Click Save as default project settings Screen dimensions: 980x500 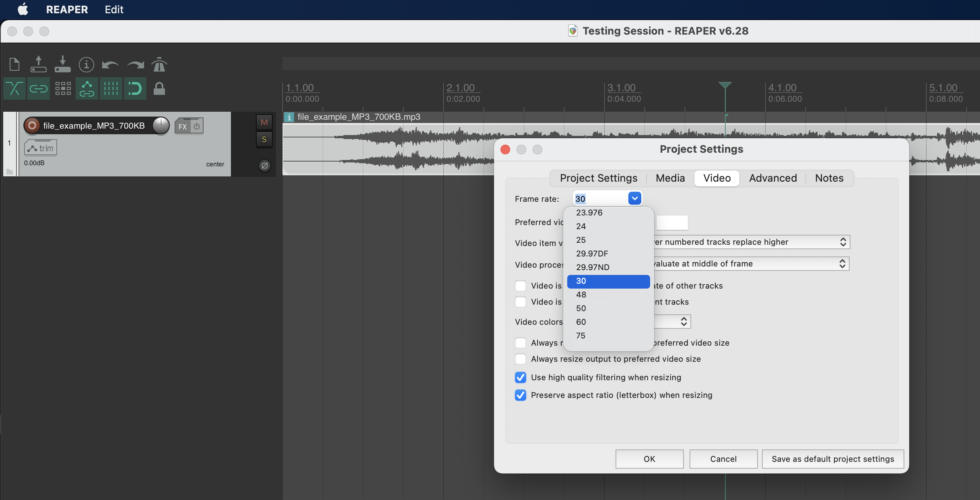tap(832, 459)
